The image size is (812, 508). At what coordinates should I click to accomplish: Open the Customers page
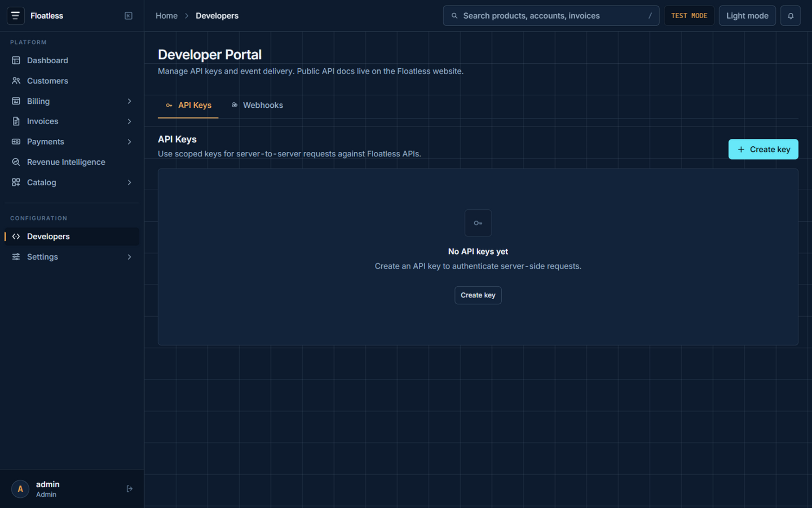pyautogui.click(x=72, y=81)
